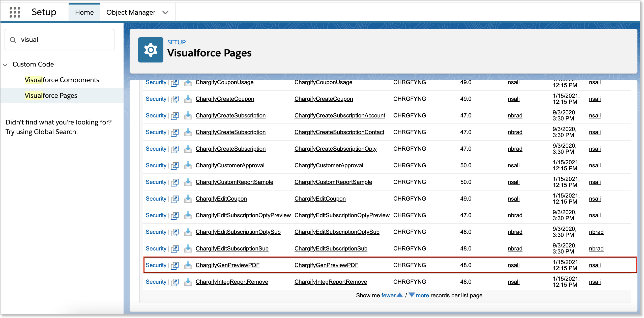Collapse the Custom Code section

pyautogui.click(x=5, y=65)
